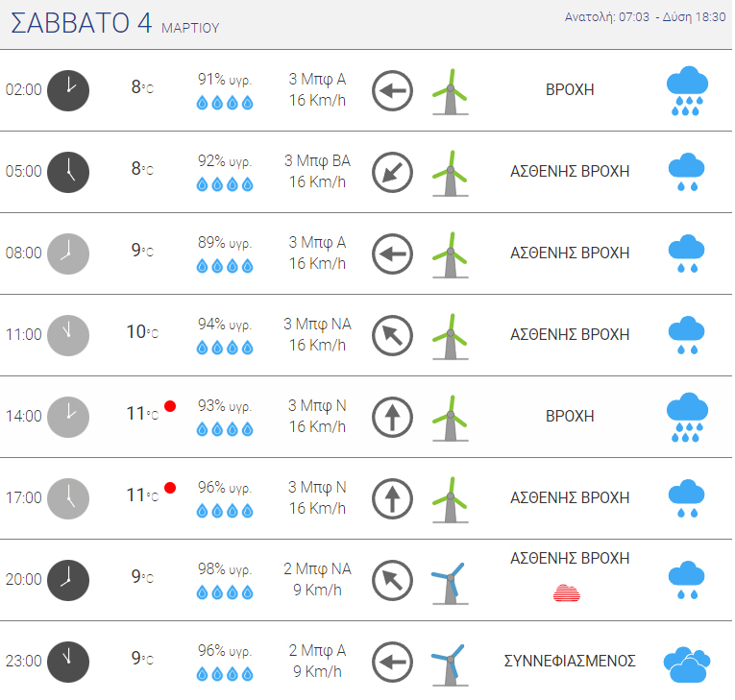
Task: Click the rain cloud icon at 02:00
Action: pos(687,91)
